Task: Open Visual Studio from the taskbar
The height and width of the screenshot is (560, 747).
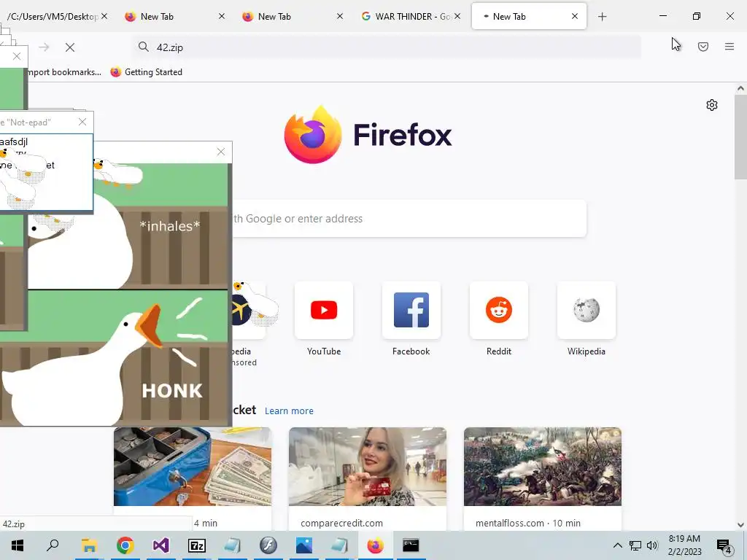Action: tap(160, 545)
